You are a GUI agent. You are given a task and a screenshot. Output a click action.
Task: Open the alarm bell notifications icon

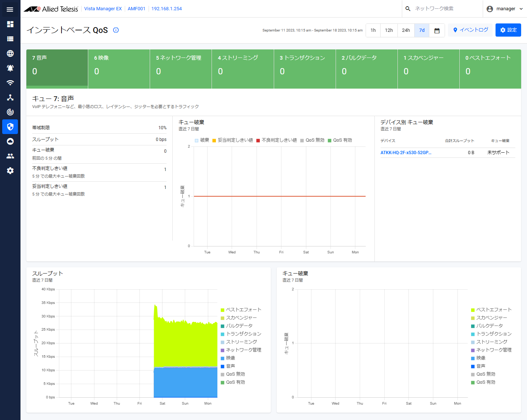tap(10, 68)
